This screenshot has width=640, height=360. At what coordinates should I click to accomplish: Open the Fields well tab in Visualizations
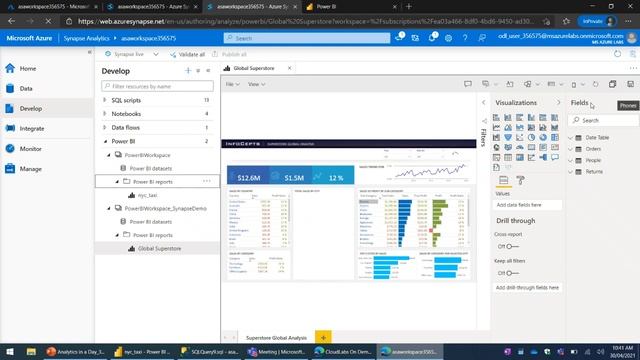click(x=504, y=180)
